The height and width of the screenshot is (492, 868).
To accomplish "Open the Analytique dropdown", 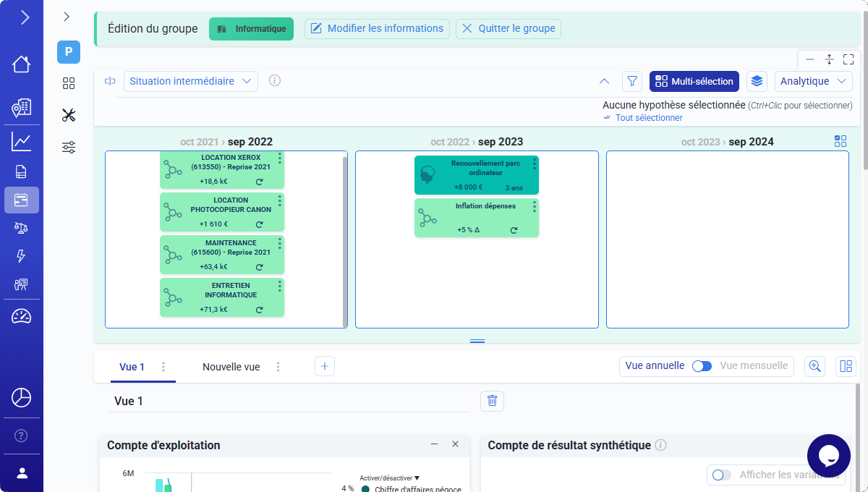I will pos(813,82).
